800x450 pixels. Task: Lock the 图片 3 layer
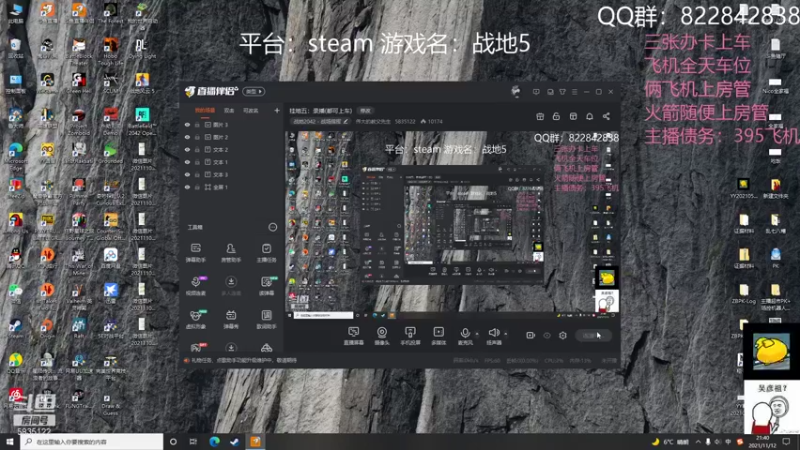pos(197,124)
